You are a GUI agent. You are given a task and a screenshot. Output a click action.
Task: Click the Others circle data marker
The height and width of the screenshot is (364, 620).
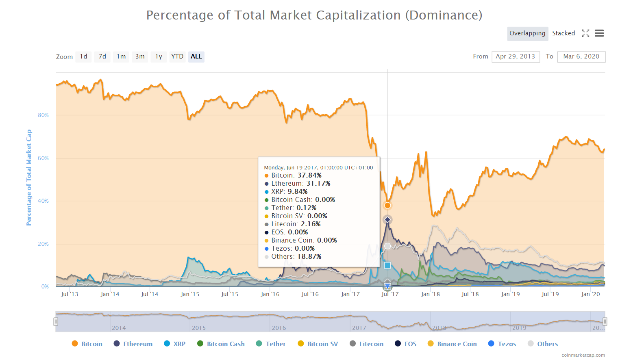(x=387, y=246)
